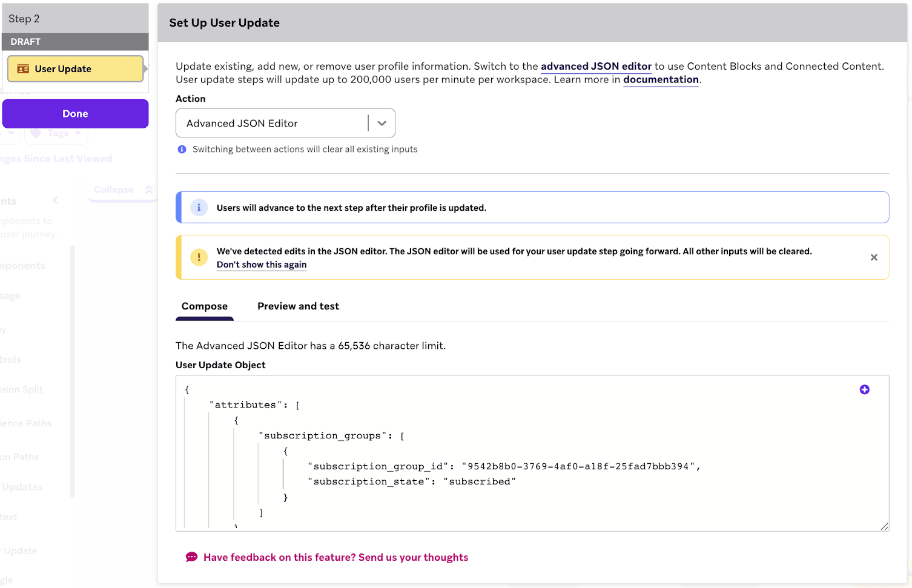Select the Compose tab
The image size is (912, 588).
205,306
